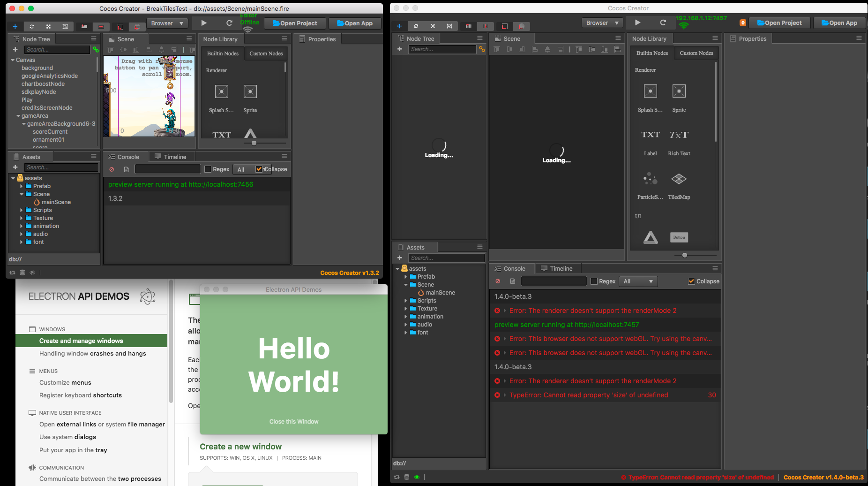Click Close this Window in Hello World window
Screen dimensions: 868x486
pos(294,422)
